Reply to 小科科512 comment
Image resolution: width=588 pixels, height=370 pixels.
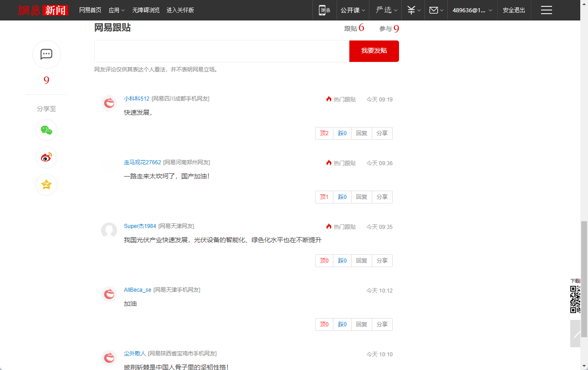(362, 133)
